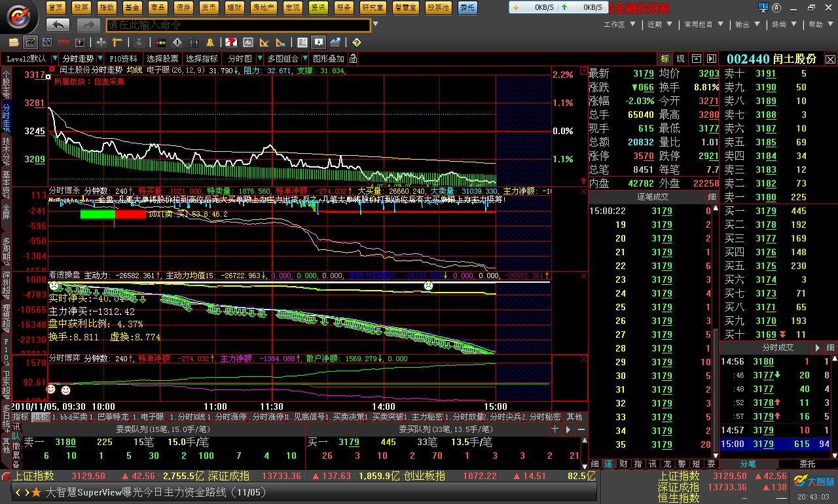Click the back arrow navigation button
The image size is (838, 504).
58,25
